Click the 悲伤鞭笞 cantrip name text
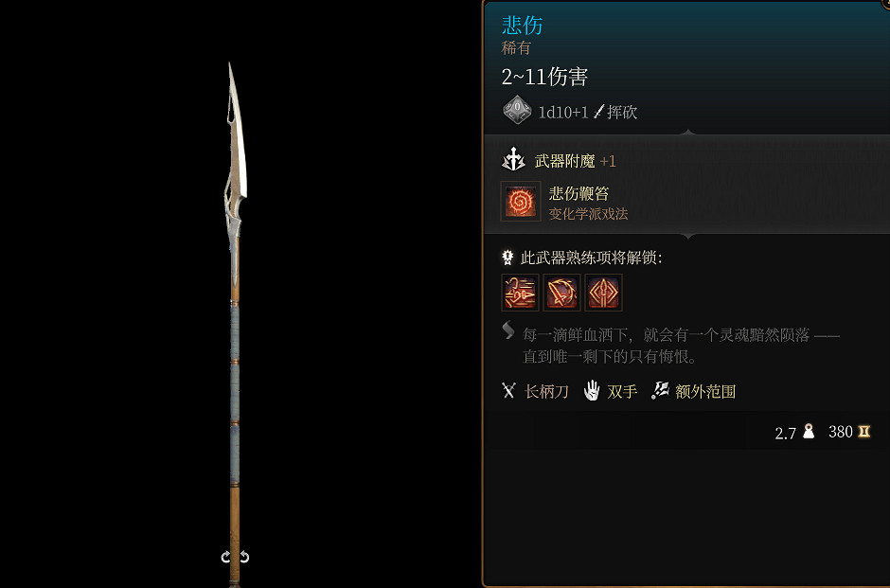 coord(578,193)
